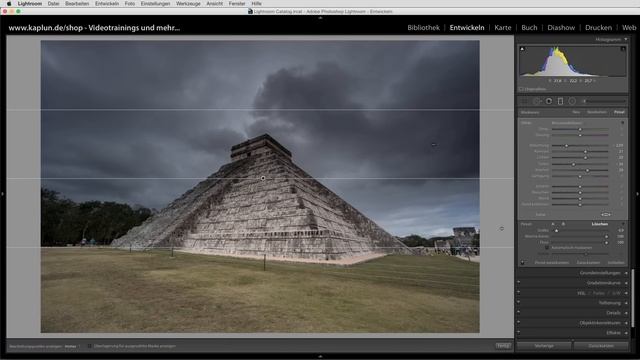Select the Löschen brush
Screen dimensions: 640x360
[x=600, y=224]
